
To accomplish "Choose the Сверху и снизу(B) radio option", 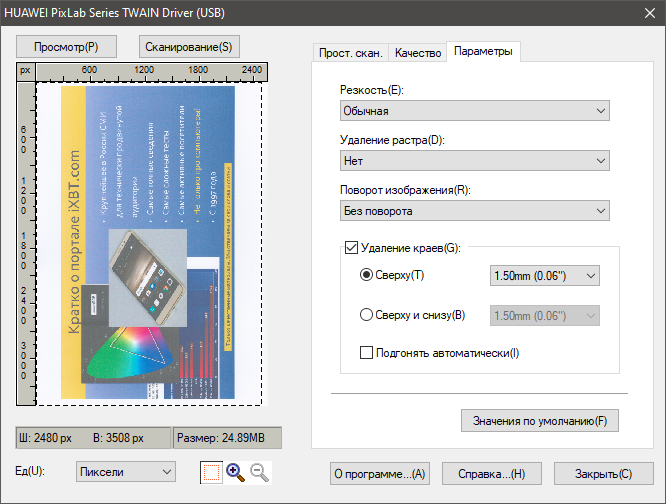I will click(x=366, y=315).
